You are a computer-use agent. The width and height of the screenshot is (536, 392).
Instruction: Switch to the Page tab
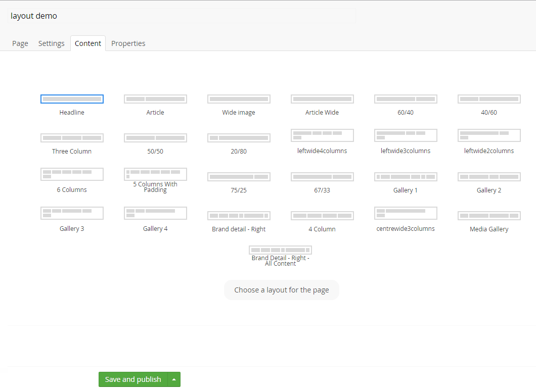(20, 43)
